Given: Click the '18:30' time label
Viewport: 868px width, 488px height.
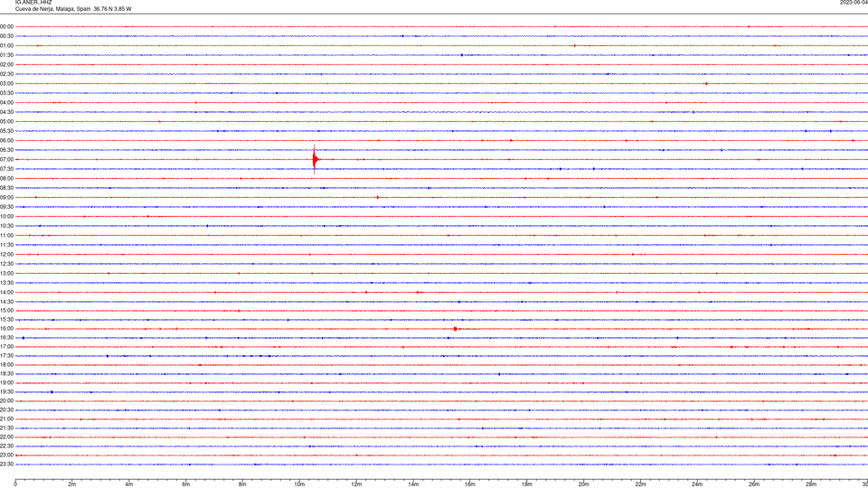Looking at the screenshot, I should click(x=6, y=374).
